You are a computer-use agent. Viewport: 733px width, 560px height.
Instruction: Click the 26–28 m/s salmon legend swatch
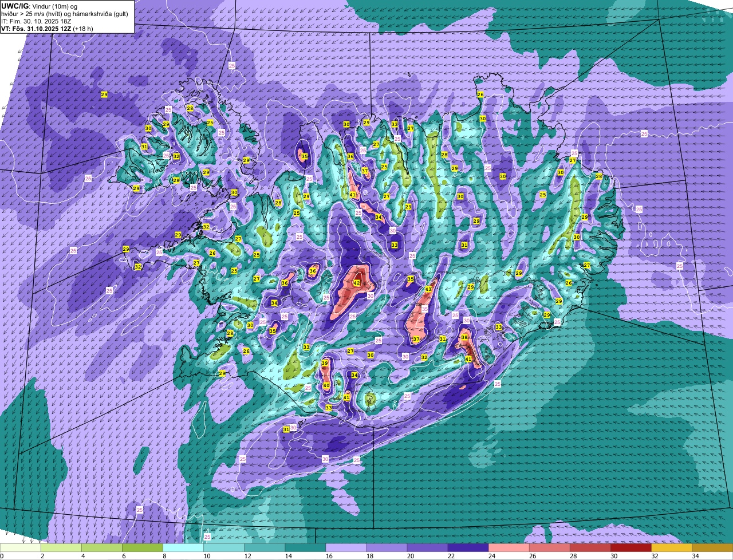point(549,548)
